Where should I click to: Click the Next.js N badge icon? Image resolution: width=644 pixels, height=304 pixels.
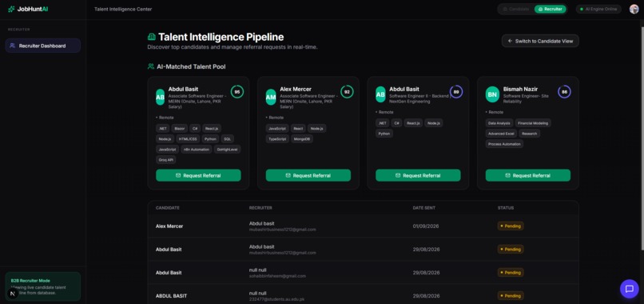pos(12,294)
